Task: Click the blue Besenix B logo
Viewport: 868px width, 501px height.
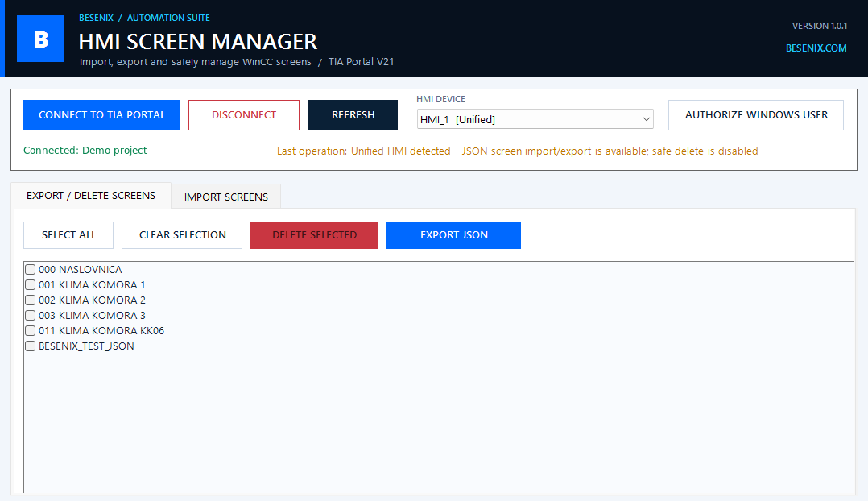Action: [40, 38]
